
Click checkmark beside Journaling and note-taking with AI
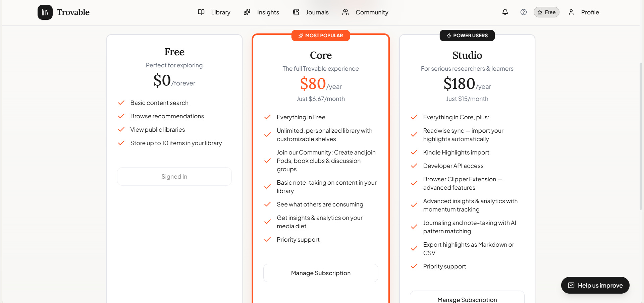[414, 227]
